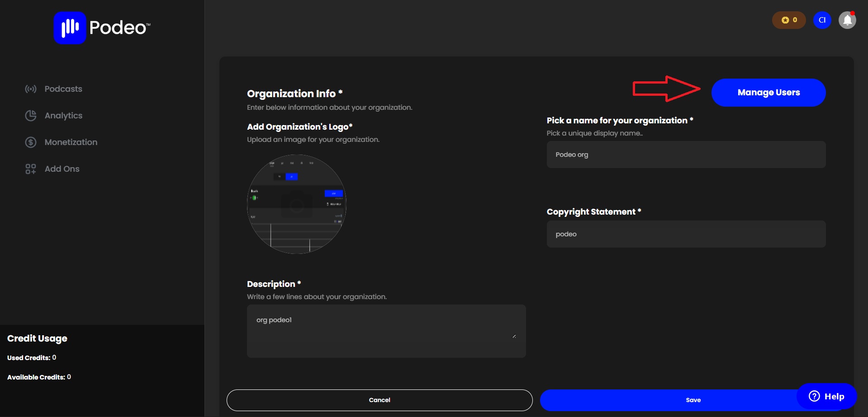
Task: Cancel the organization changes
Action: click(379, 400)
